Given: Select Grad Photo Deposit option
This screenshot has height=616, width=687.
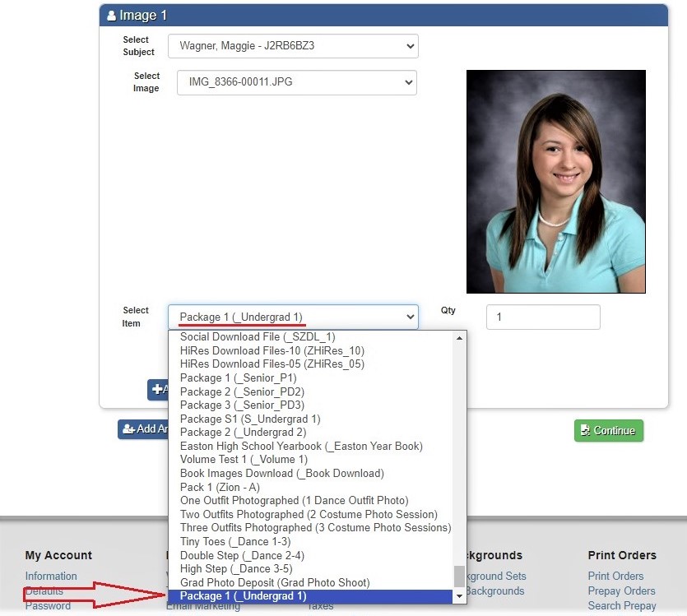Looking at the screenshot, I should (275, 582).
